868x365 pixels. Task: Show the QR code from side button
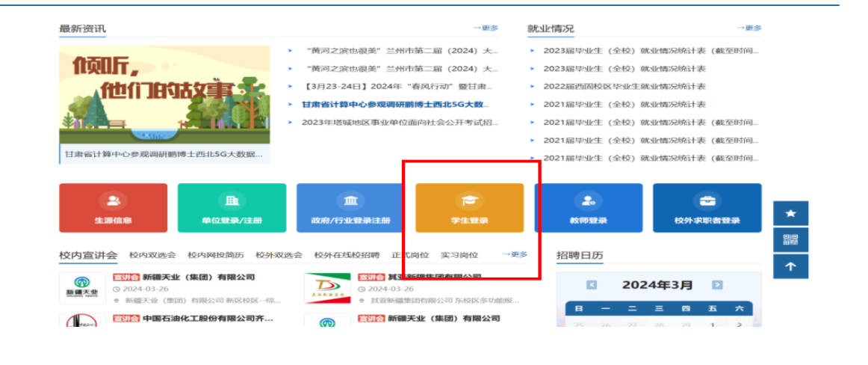pos(790,240)
